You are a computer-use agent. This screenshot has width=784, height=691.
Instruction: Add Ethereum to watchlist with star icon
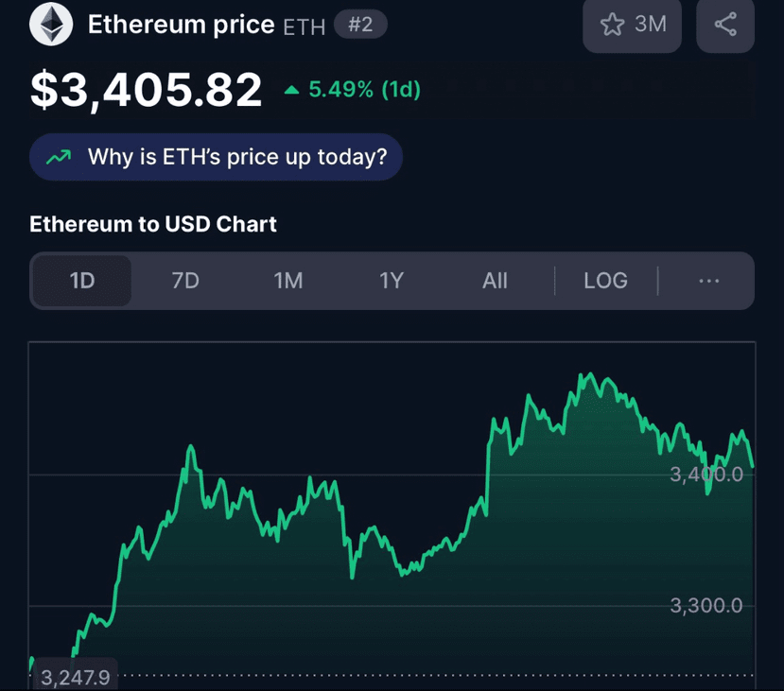click(x=613, y=25)
